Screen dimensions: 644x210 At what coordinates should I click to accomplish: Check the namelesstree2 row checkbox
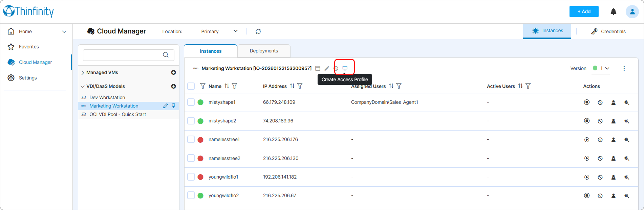191,158
